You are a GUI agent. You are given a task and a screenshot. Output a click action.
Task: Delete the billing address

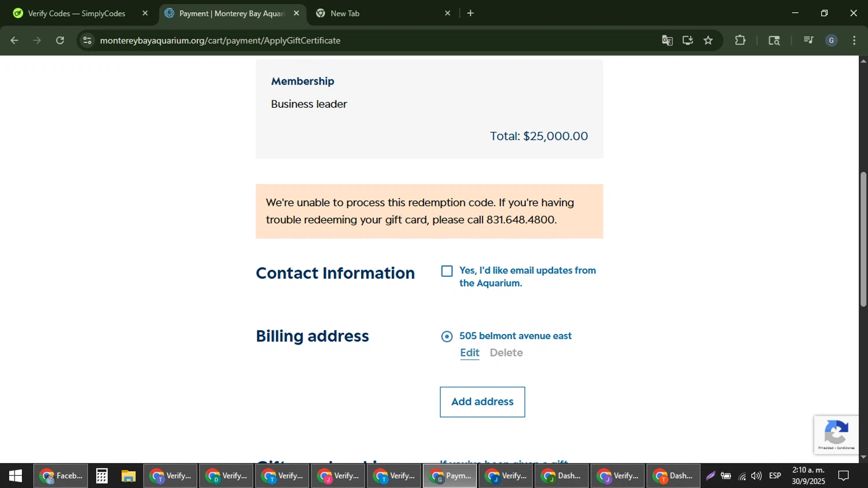tap(506, 353)
